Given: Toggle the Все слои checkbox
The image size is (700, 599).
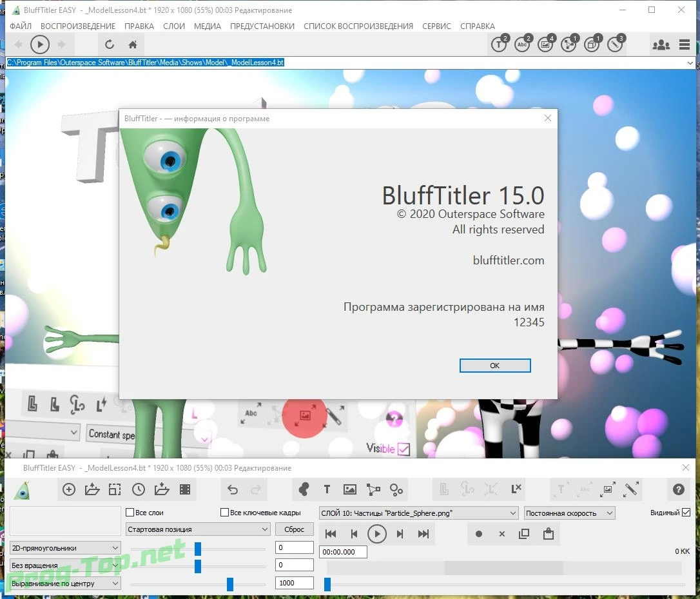Looking at the screenshot, I should pos(130,513).
